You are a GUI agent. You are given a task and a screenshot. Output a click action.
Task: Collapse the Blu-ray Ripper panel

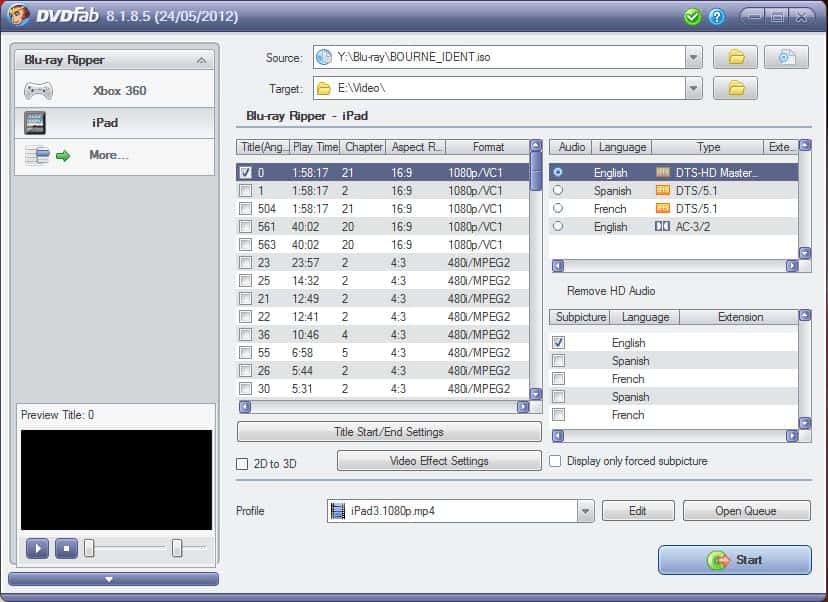(x=203, y=59)
